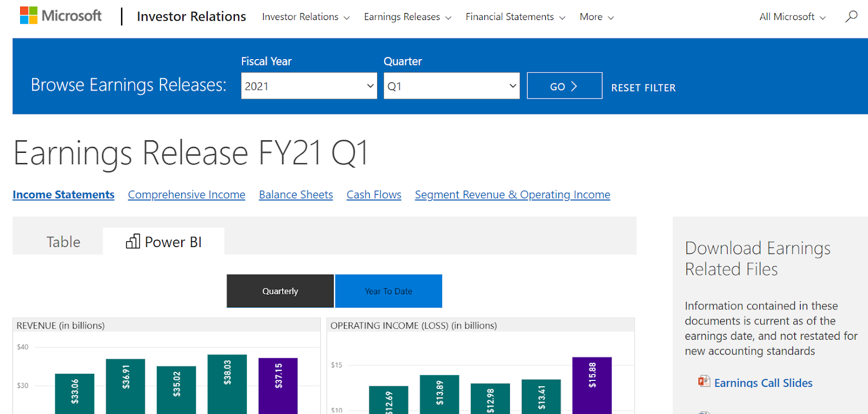Open the search magnifier icon

click(851, 16)
